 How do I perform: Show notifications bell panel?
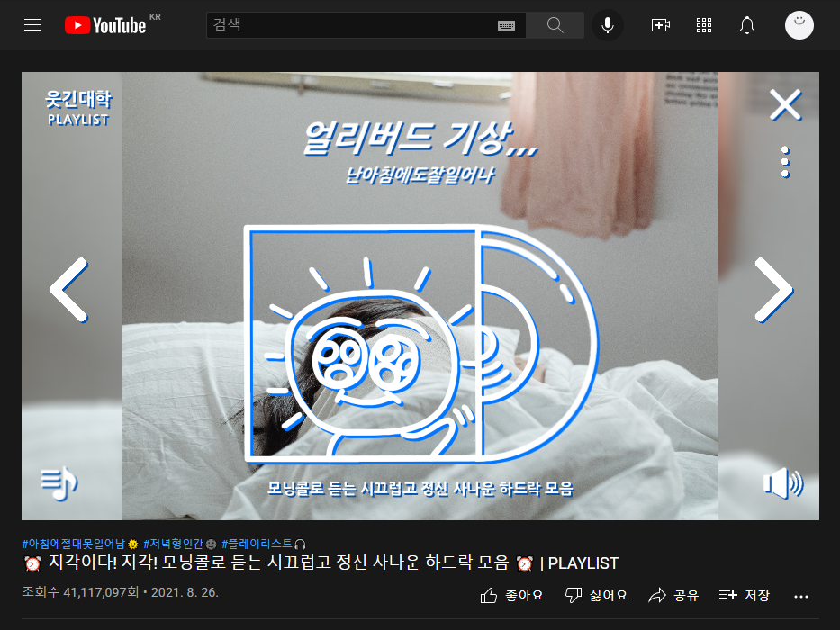point(746,25)
